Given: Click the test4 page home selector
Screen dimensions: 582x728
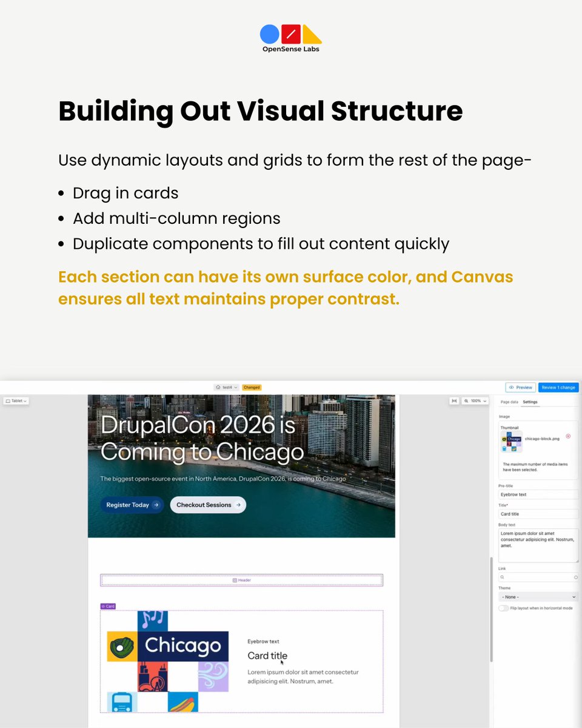Looking at the screenshot, I should (x=226, y=387).
